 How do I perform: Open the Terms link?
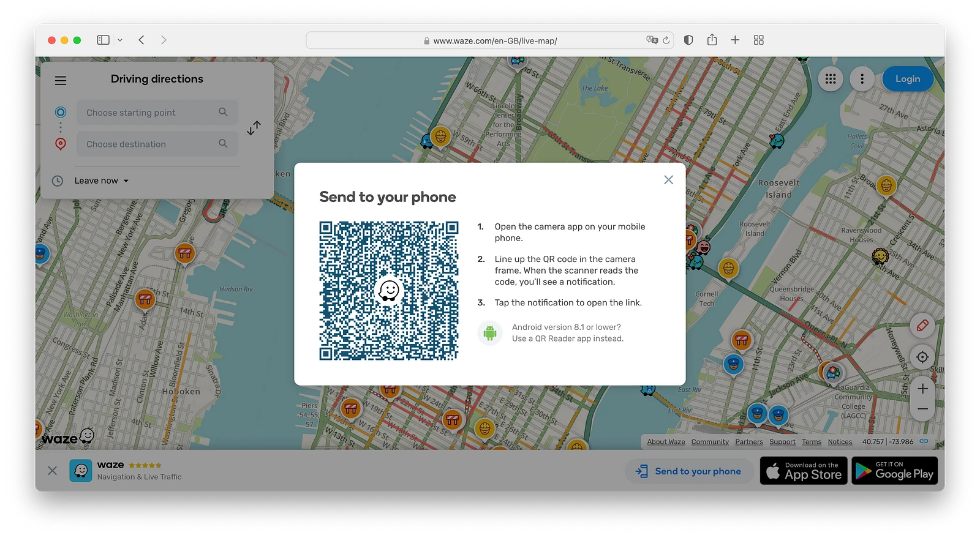(812, 442)
